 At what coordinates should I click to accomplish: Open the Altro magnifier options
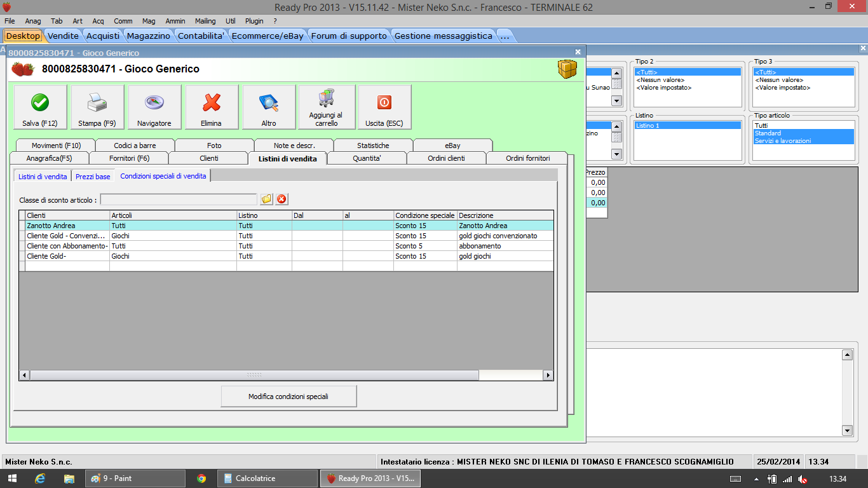(x=269, y=107)
